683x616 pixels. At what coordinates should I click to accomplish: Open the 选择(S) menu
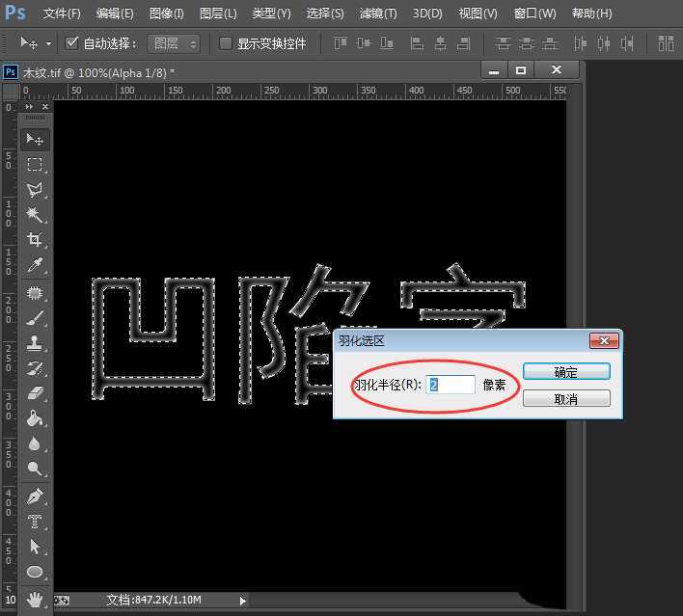pyautogui.click(x=324, y=13)
